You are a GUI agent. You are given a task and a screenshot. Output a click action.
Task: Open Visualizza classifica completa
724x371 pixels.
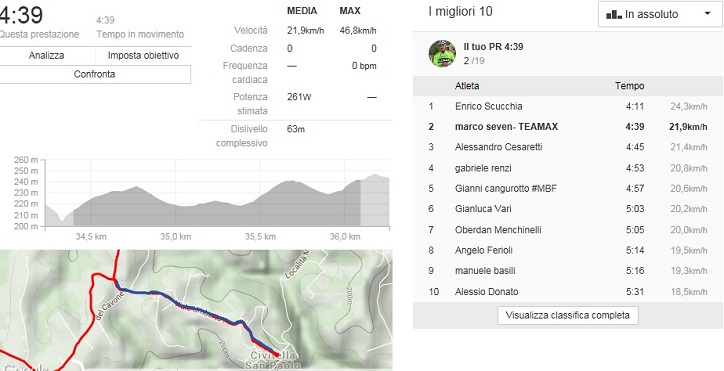567,316
